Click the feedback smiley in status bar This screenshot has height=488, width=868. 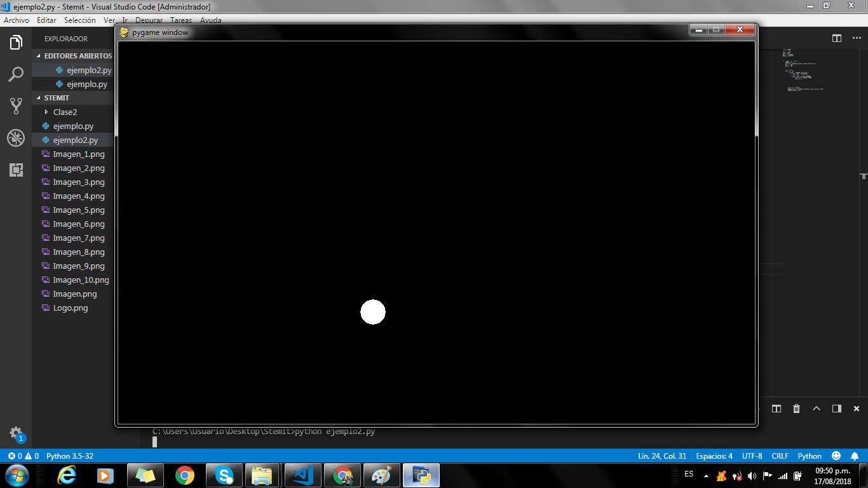click(836, 456)
